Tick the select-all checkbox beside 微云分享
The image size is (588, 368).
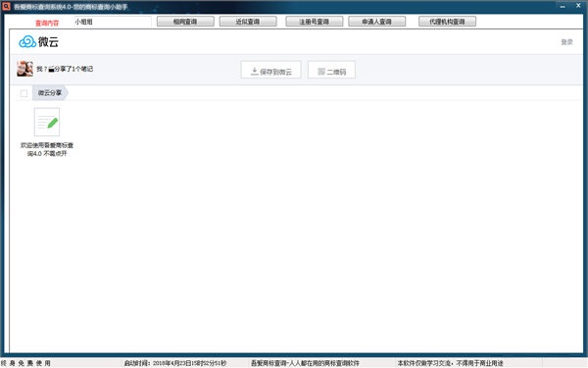(24, 93)
